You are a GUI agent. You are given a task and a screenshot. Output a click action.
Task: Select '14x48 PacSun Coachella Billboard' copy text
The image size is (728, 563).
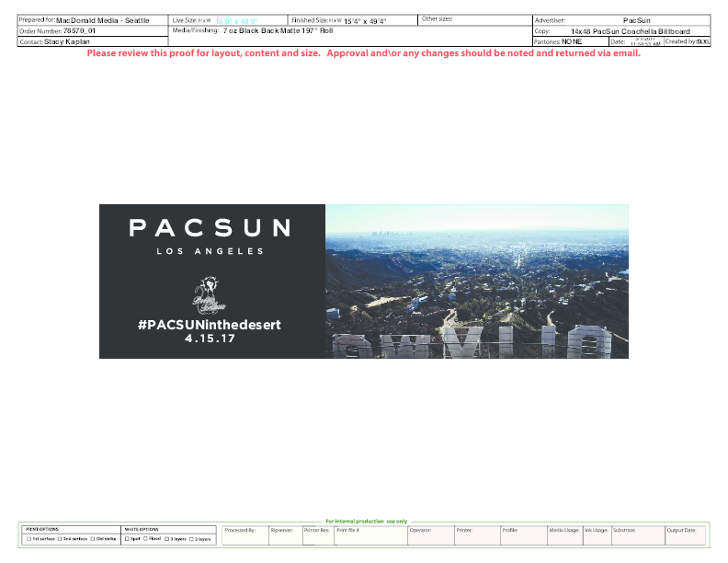point(631,31)
